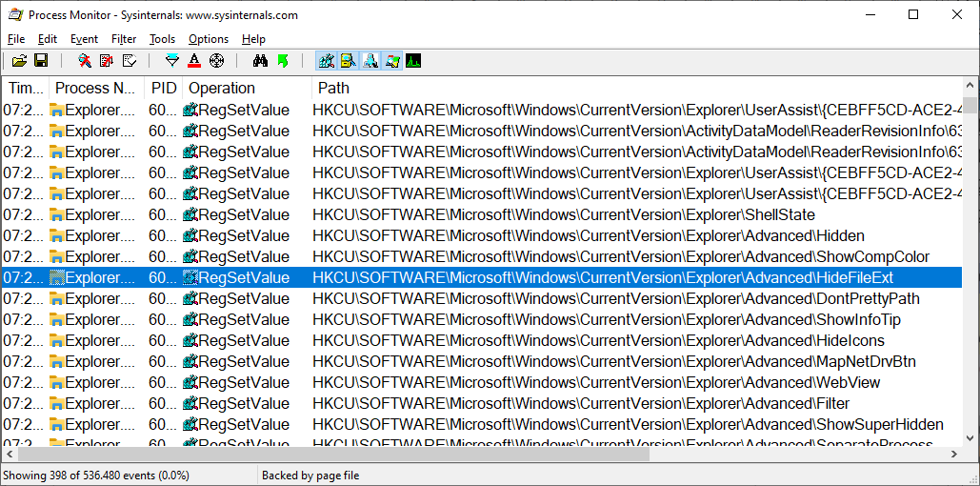Select the path ending in Advanced\ShowSuperHidden
980x486 pixels.
[x=629, y=425]
